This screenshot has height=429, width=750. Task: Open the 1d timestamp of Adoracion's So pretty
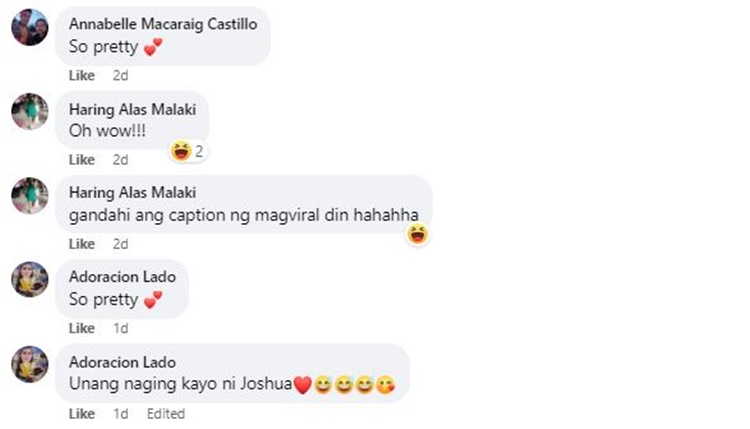click(x=121, y=328)
